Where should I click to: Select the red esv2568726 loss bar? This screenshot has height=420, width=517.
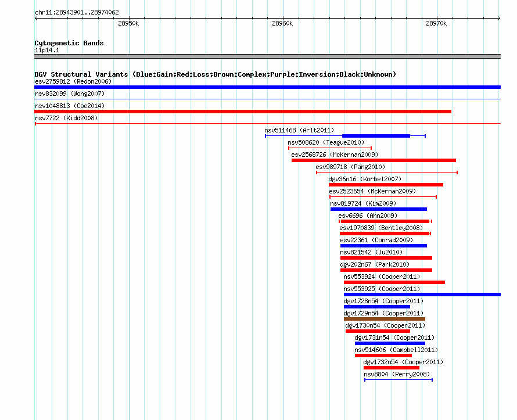click(x=374, y=160)
